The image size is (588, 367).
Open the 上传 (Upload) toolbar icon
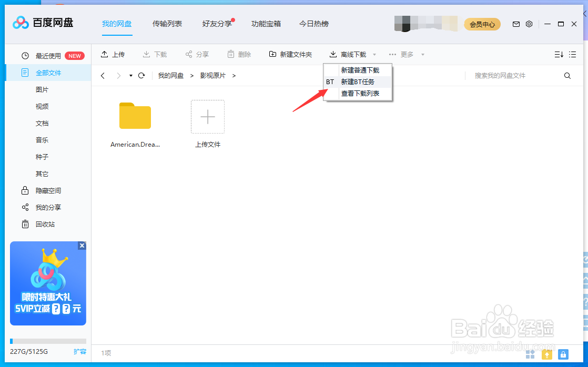113,54
